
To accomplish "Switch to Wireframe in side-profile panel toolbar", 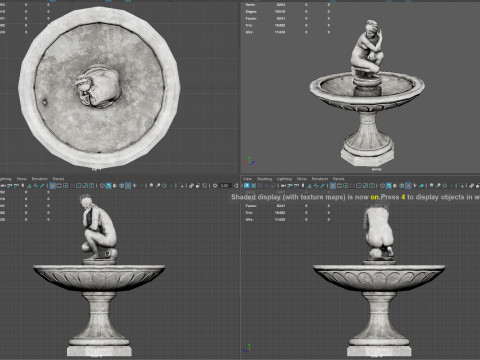I will tap(102, 186).
